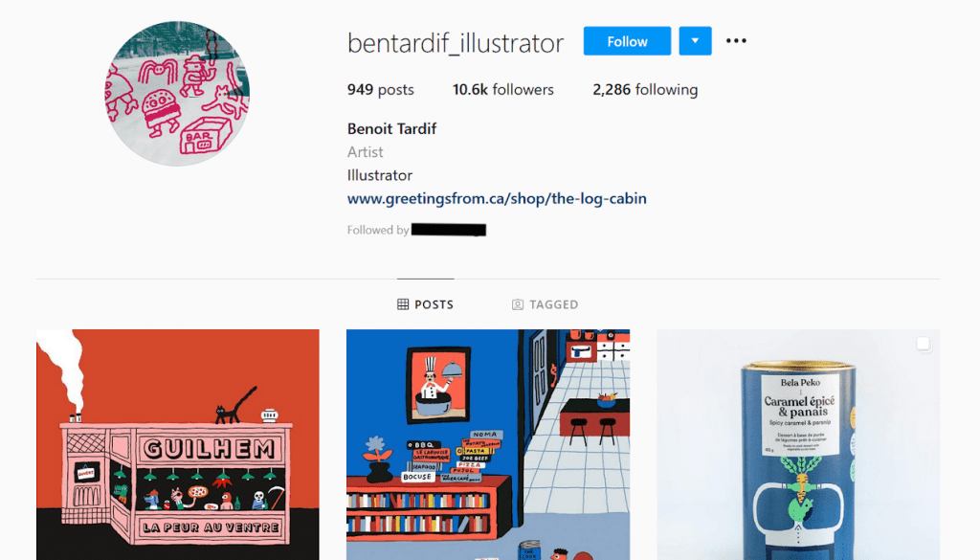
Task: Click carousel indicator on Bela Peko post
Action: pyautogui.click(x=924, y=344)
